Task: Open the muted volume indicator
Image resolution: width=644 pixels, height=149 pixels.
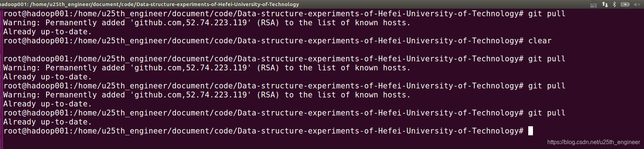Action: (637, 4)
